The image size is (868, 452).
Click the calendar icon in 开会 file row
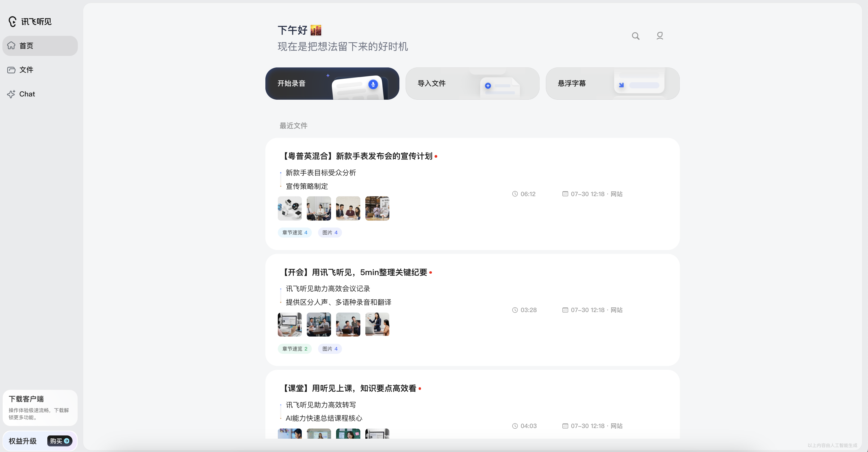tap(565, 310)
